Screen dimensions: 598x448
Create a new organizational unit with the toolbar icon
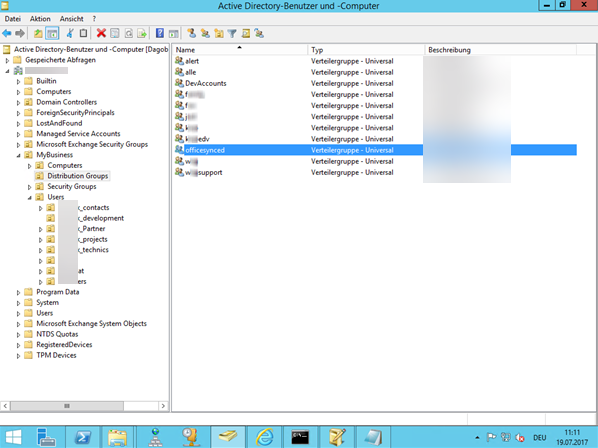click(x=219, y=34)
